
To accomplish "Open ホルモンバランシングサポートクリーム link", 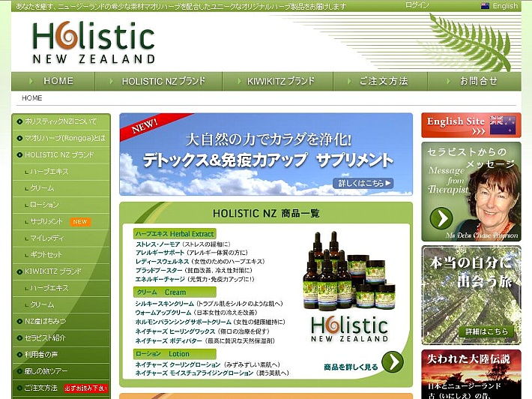I will point(184,322).
